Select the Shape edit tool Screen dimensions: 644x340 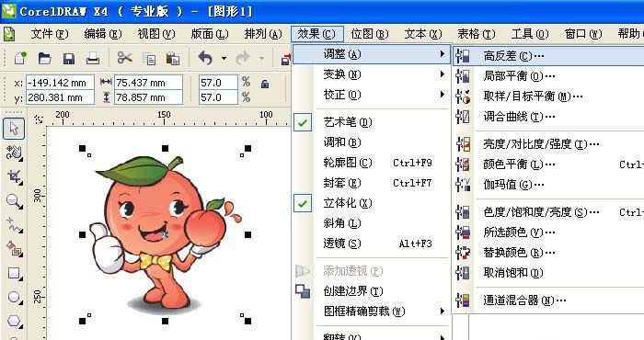point(15,153)
